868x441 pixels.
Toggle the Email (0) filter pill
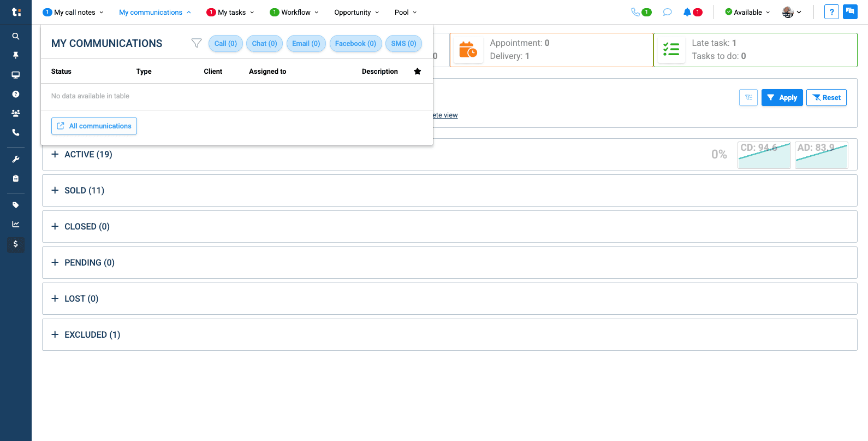coord(306,44)
